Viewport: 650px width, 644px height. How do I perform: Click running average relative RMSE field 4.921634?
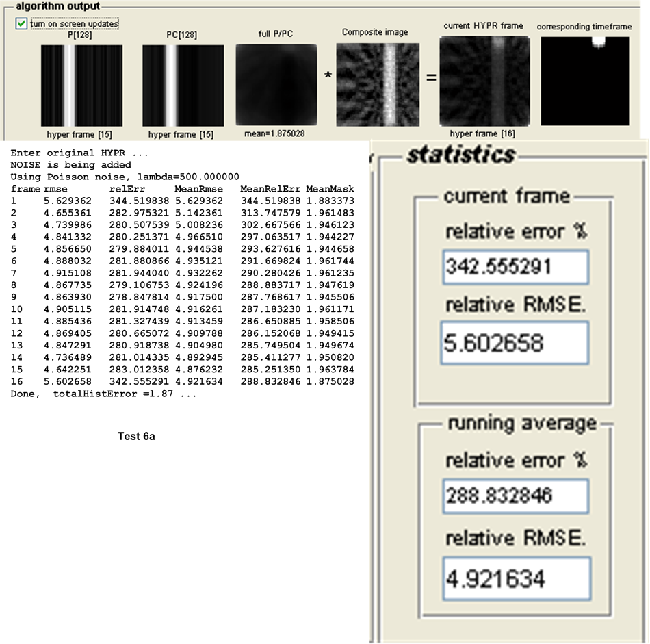point(515,579)
